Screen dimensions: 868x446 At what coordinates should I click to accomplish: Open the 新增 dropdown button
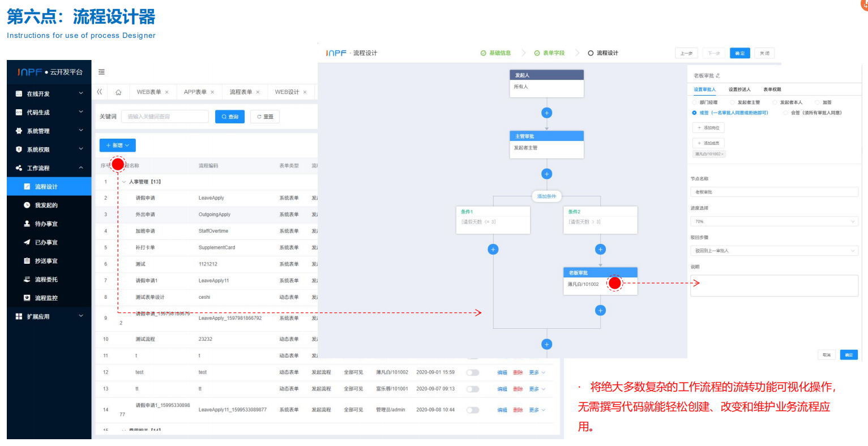point(117,145)
